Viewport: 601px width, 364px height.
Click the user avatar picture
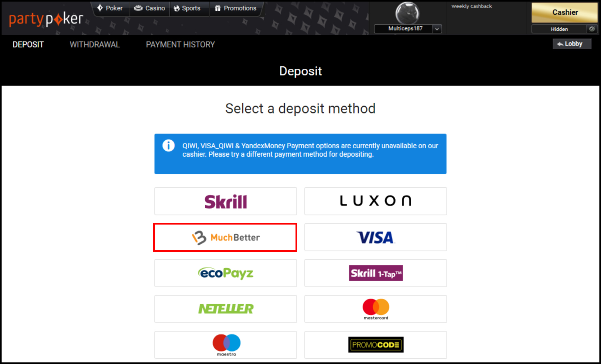407,13
